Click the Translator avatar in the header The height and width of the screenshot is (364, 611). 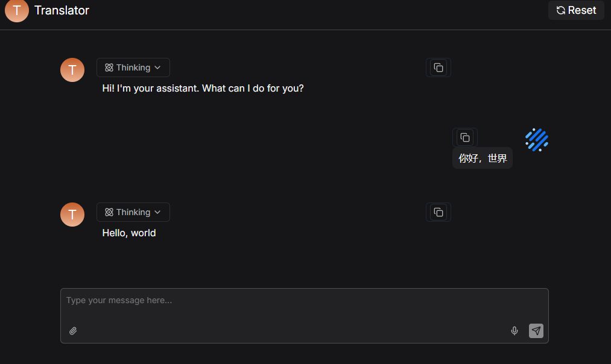[17, 10]
